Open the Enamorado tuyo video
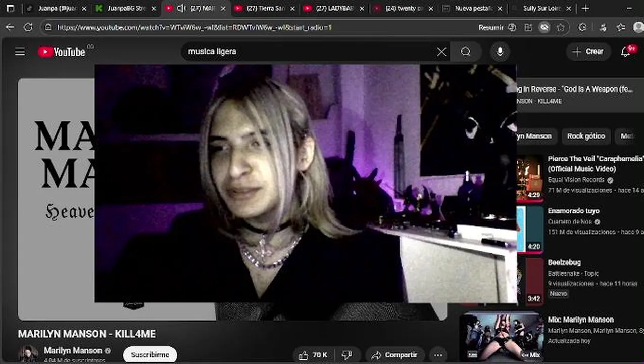This screenshot has height=364, width=644. pyautogui.click(x=573, y=211)
